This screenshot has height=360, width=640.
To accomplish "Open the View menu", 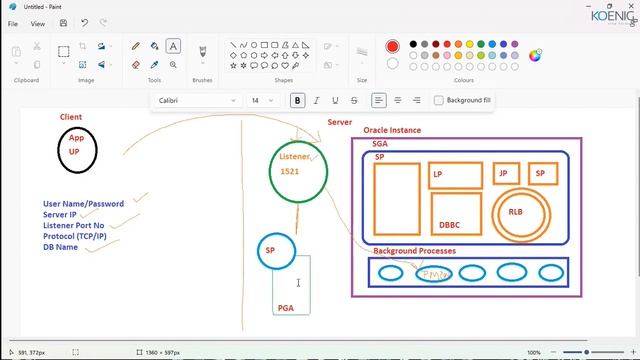I will pos(38,24).
